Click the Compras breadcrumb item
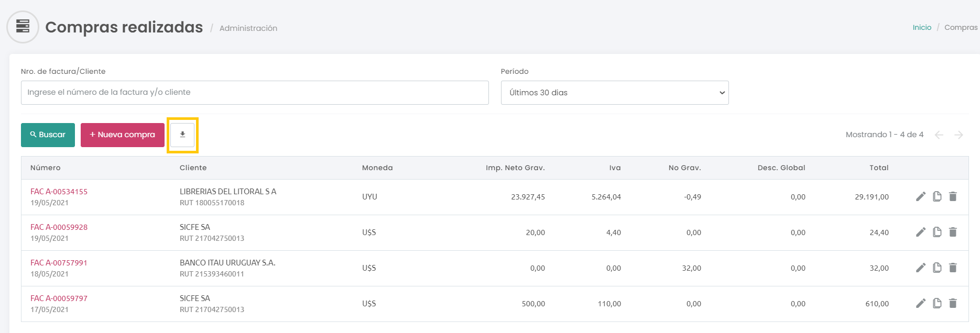The height and width of the screenshot is (333, 980). 961,27
